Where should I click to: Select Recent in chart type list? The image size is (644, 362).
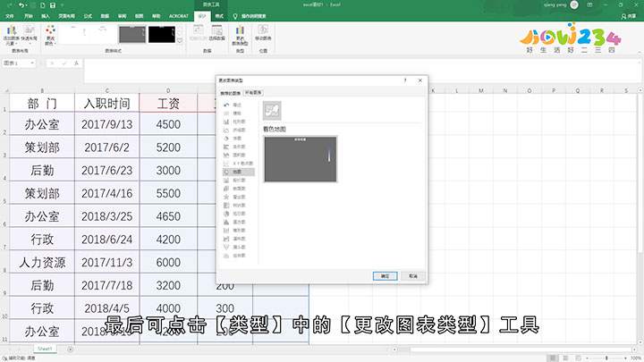pos(237,105)
